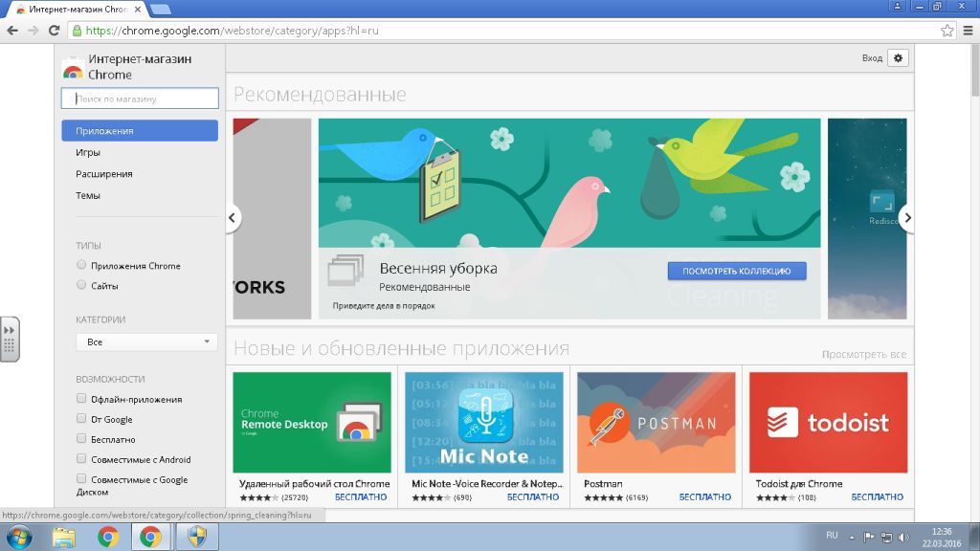Click the Chrome Web Store logo
Screen dimensions: 980x551
click(x=73, y=69)
